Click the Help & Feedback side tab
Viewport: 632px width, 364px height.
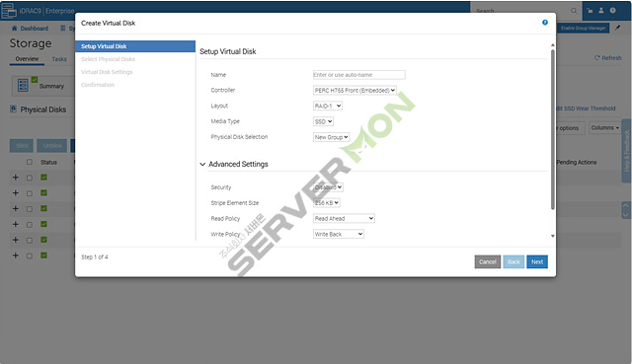[x=626, y=151]
